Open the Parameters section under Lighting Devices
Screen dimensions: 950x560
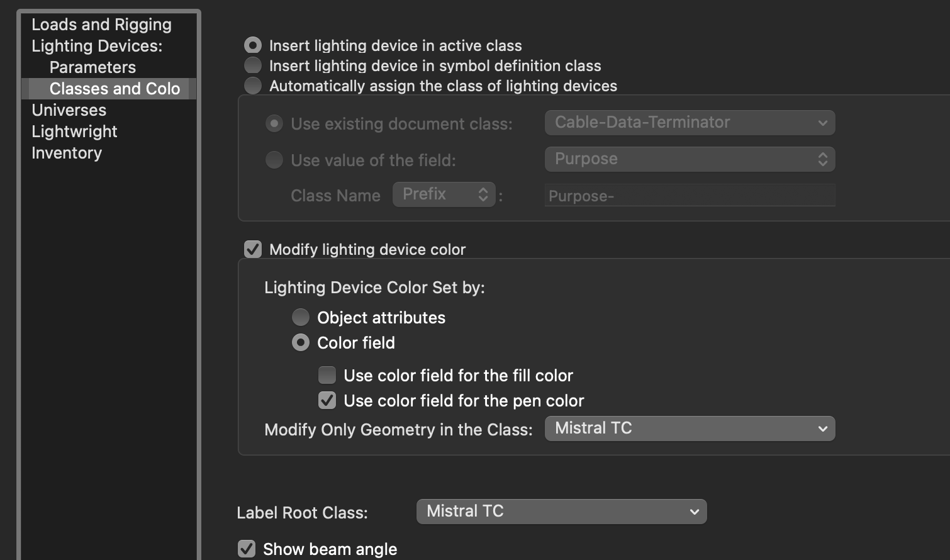(x=92, y=67)
